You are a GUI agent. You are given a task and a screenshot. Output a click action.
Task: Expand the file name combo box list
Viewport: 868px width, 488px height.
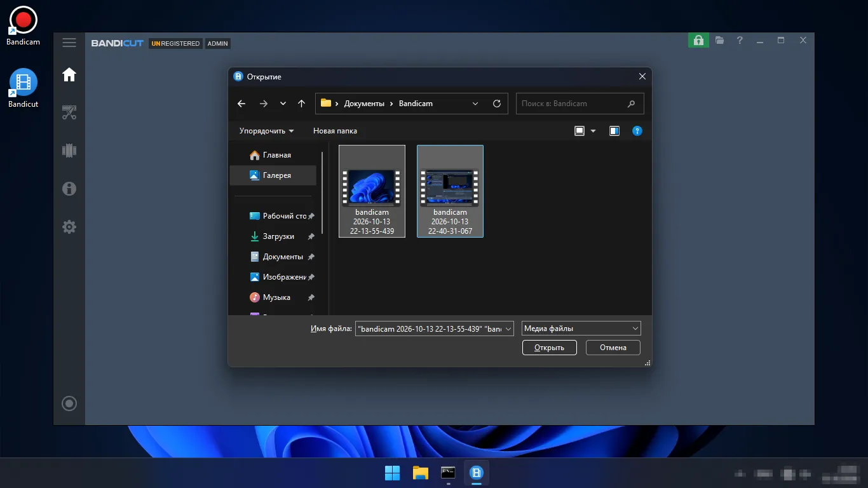508,329
